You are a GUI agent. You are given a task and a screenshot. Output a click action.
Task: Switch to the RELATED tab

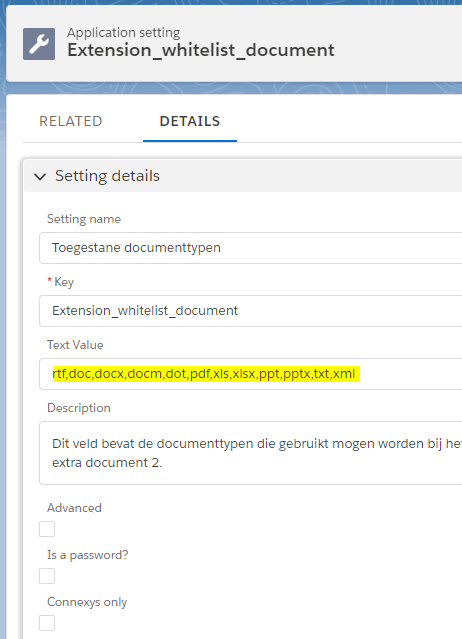point(71,121)
